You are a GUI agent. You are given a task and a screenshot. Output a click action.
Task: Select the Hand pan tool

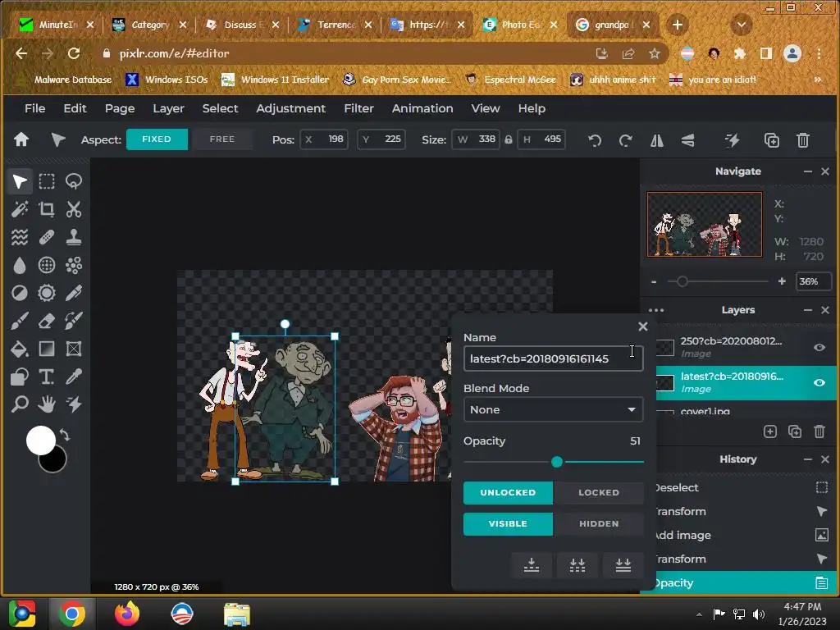coord(47,404)
